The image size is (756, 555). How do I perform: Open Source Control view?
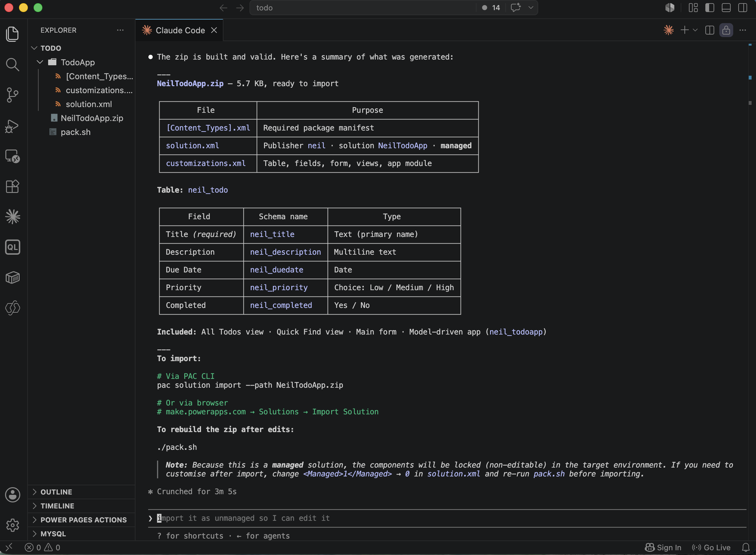(12, 95)
